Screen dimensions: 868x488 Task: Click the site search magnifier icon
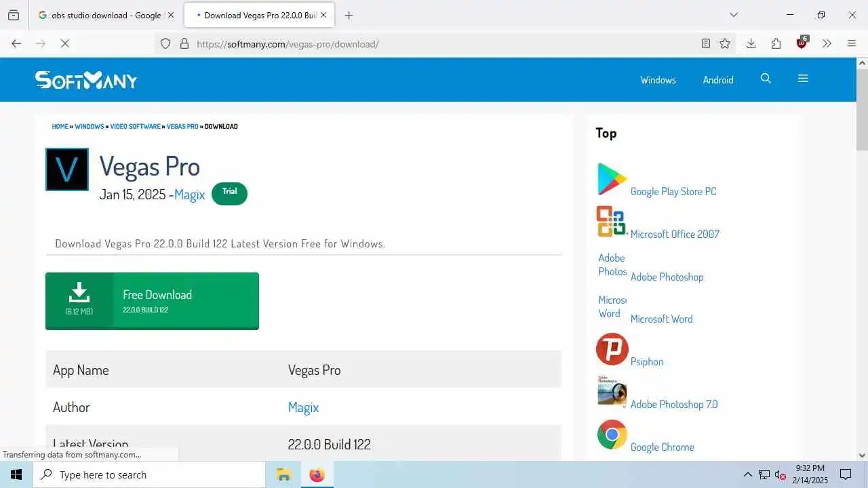[766, 79]
